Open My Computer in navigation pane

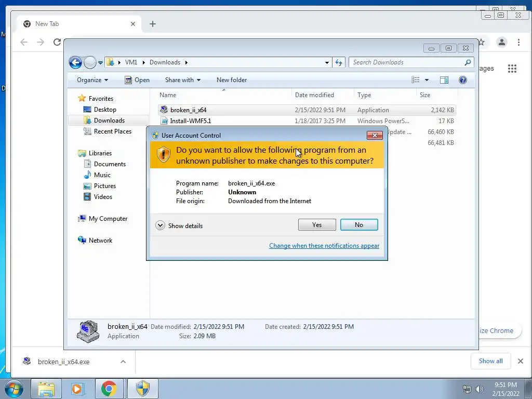(x=108, y=219)
